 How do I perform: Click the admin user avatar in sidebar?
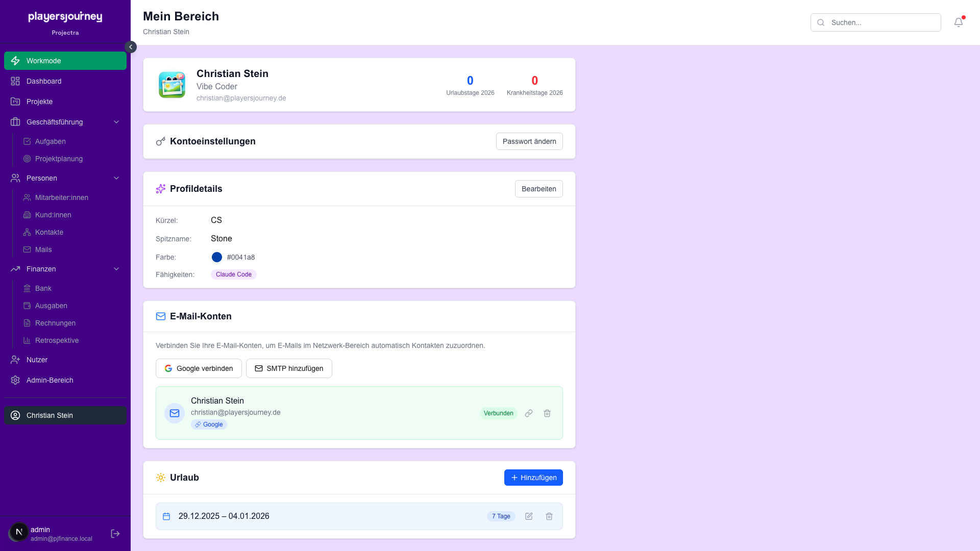click(19, 532)
